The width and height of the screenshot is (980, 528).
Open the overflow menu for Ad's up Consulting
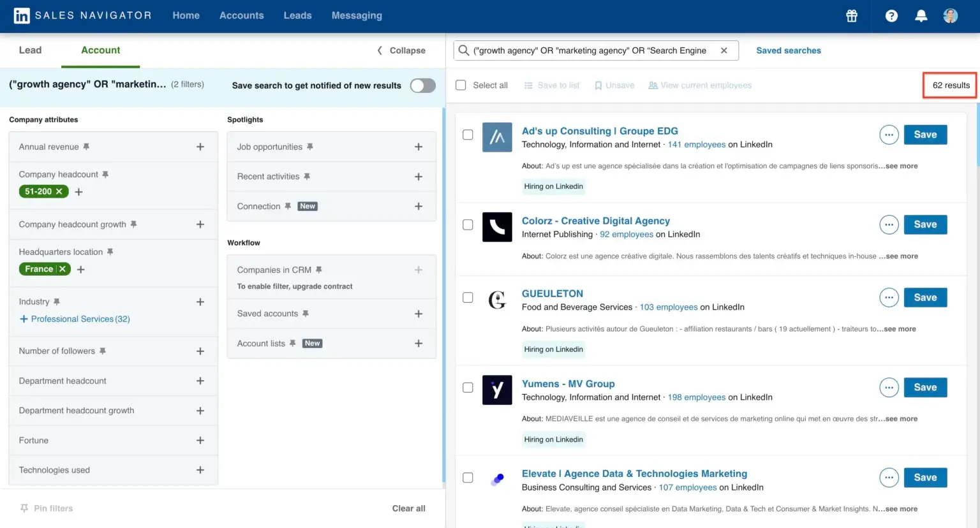click(889, 135)
